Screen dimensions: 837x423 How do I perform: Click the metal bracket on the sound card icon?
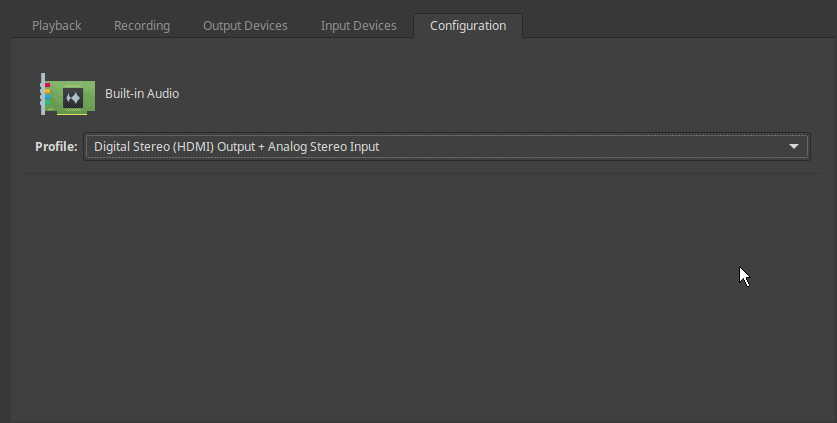pos(43,94)
